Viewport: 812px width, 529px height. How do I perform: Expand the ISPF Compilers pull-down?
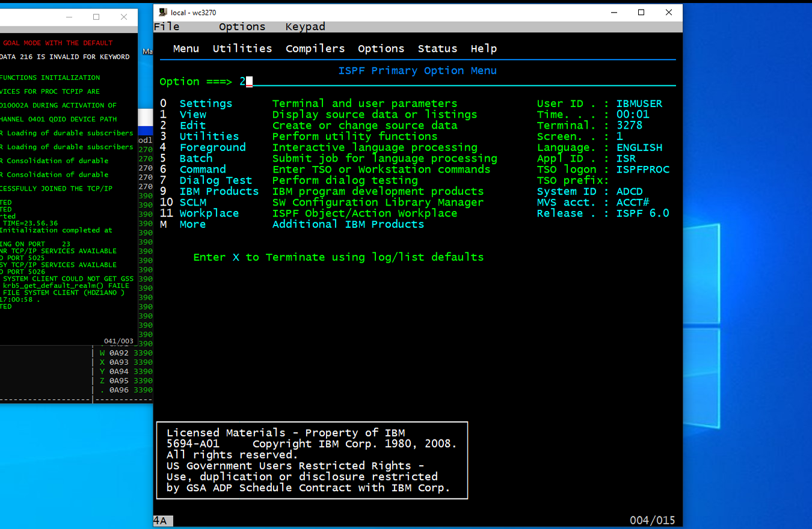coord(315,49)
